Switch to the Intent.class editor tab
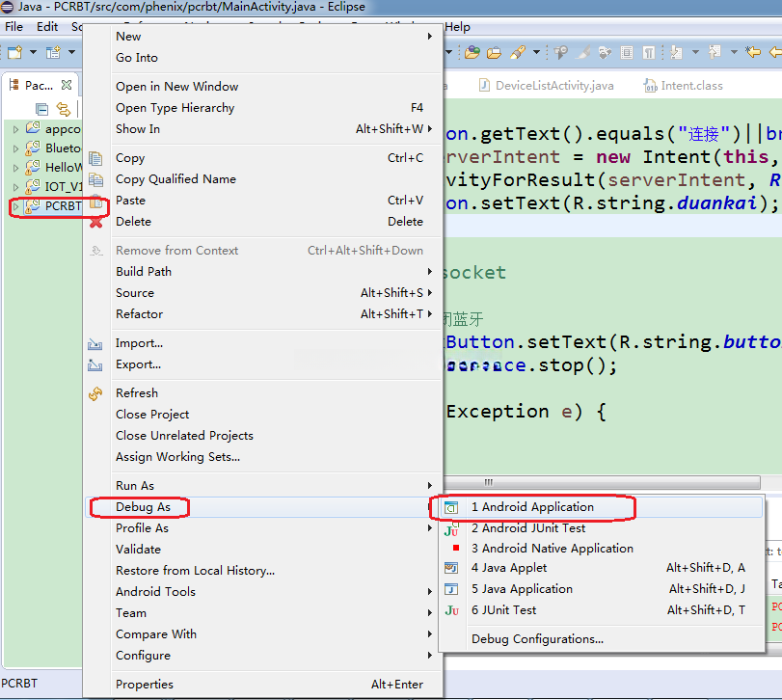The height and width of the screenshot is (700, 782). coord(690,86)
